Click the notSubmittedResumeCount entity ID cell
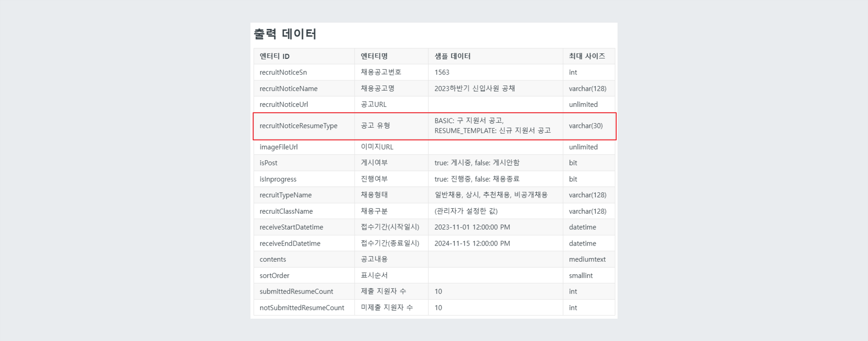Viewport: 868px width, 341px height. tap(301, 307)
